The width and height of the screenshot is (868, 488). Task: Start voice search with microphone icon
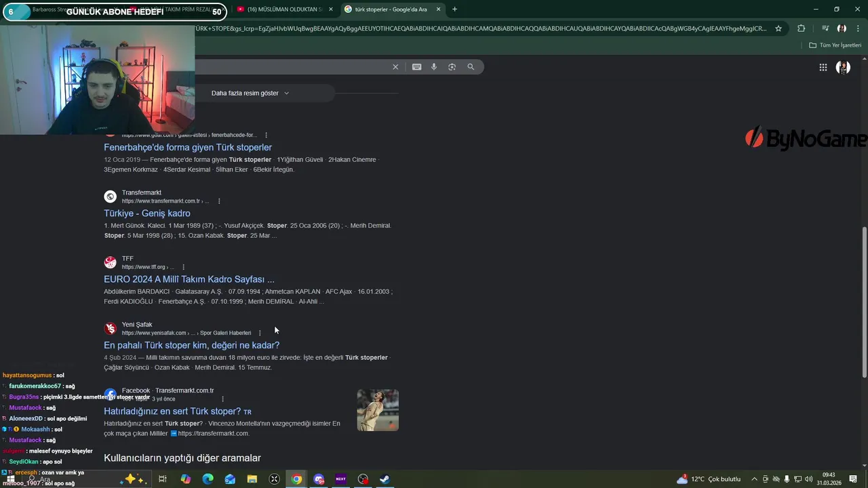tap(434, 67)
